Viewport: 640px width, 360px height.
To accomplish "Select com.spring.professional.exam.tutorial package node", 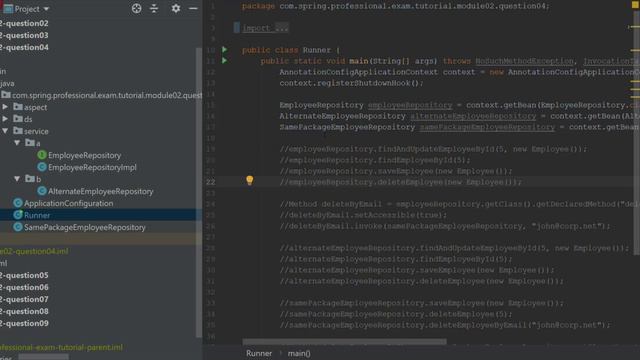I will click(107, 95).
